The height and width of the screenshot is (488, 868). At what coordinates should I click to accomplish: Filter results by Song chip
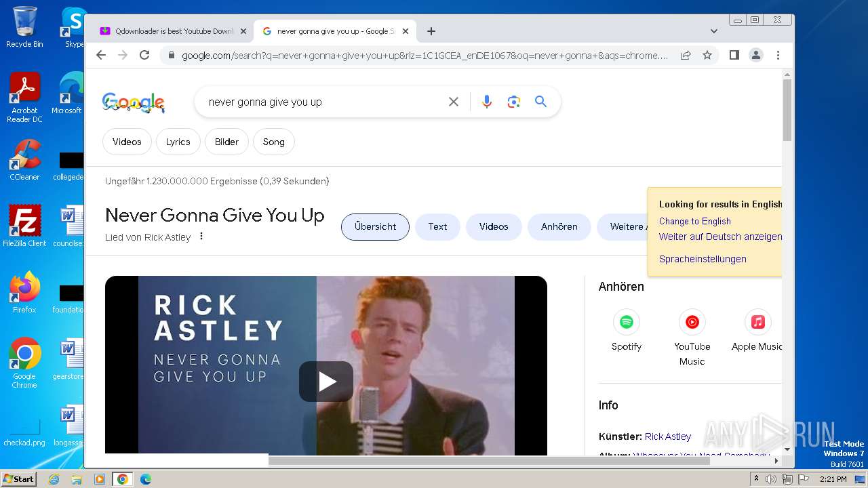(274, 142)
